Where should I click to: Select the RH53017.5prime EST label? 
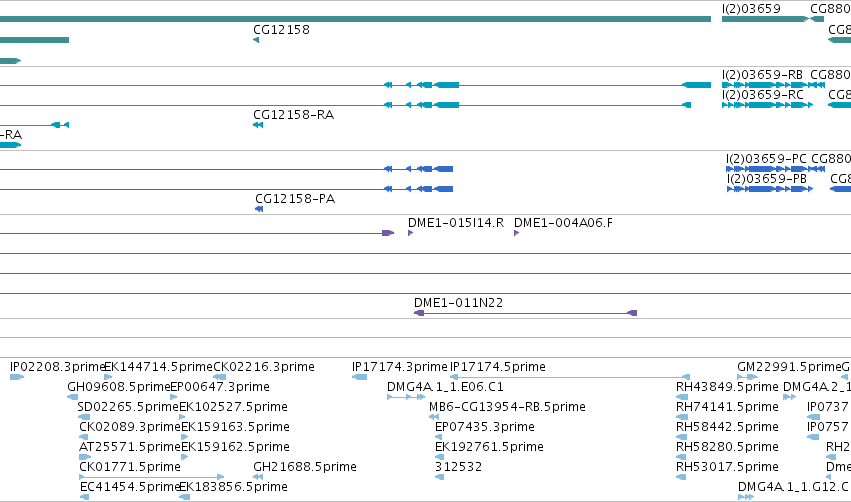tap(727, 467)
